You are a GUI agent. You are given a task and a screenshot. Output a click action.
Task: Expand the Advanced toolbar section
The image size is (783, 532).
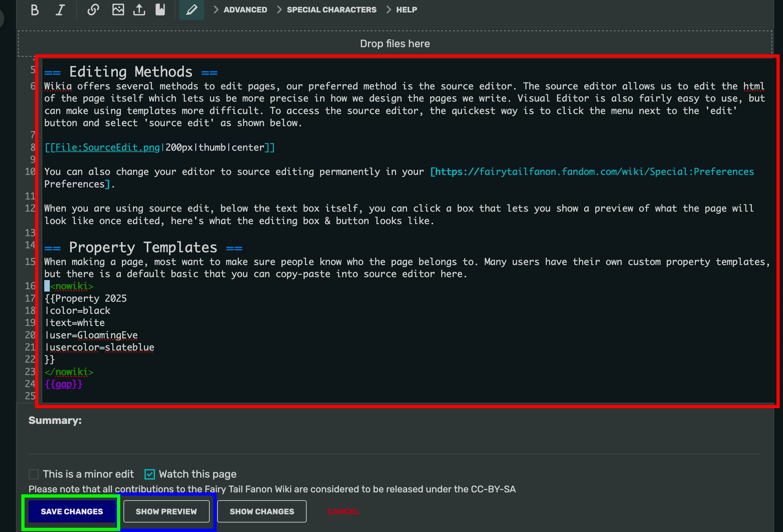coord(245,10)
